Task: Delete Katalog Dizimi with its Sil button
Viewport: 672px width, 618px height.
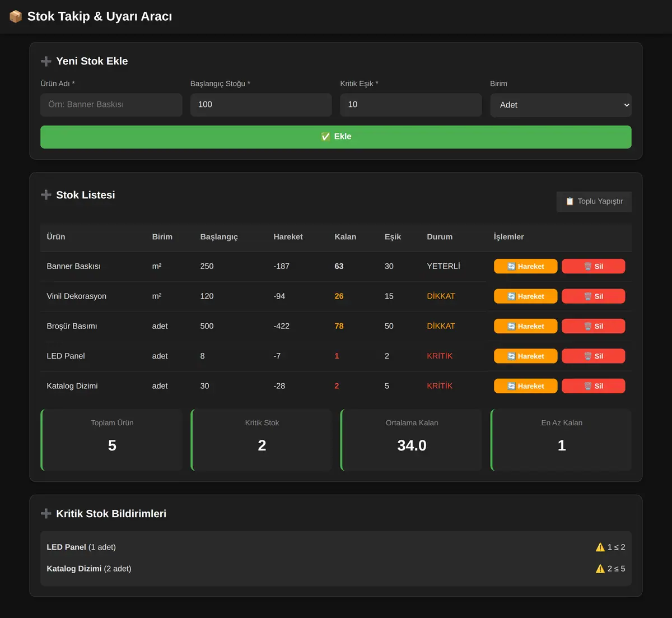Action: tap(594, 386)
